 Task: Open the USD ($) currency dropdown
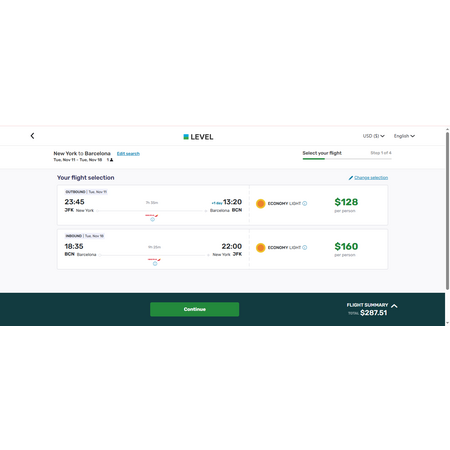click(x=374, y=136)
